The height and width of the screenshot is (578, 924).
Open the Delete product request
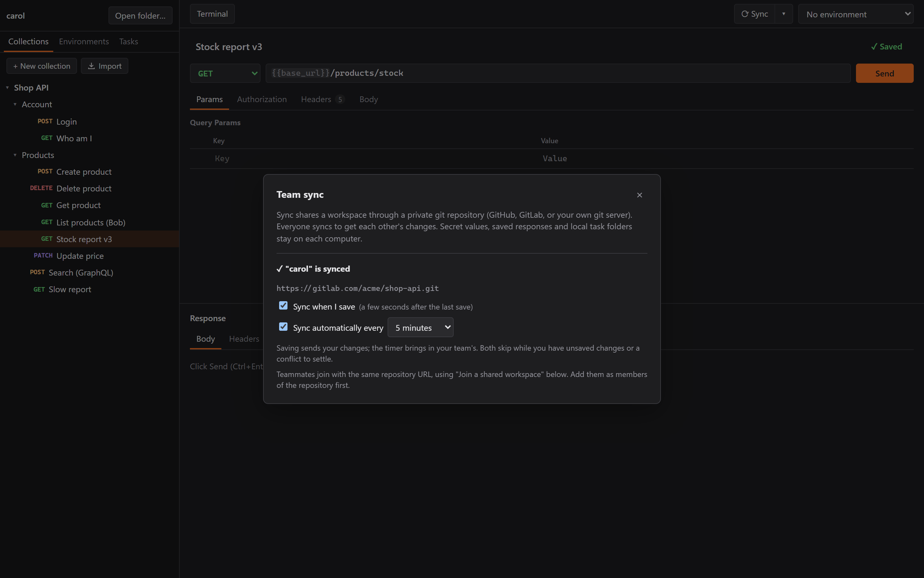(89, 188)
